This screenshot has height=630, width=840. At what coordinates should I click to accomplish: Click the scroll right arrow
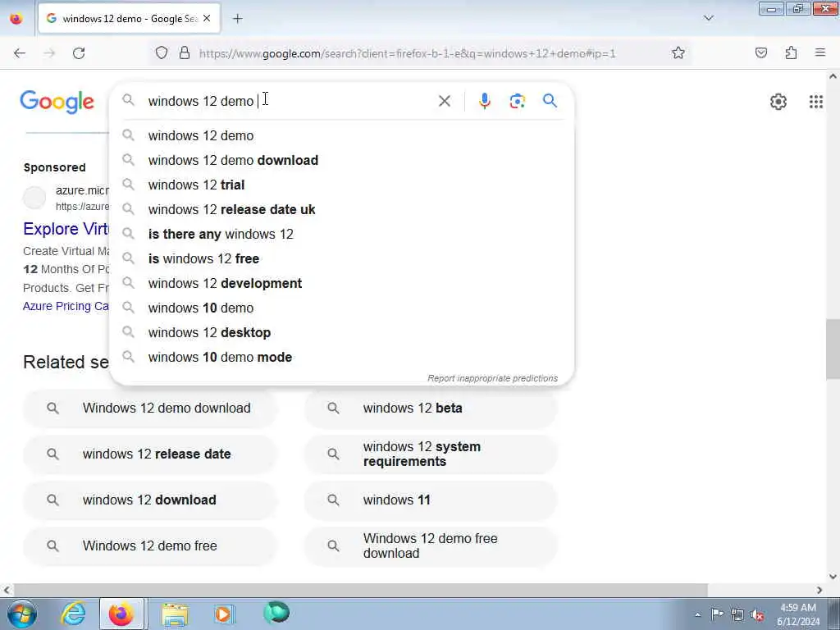[x=819, y=590]
